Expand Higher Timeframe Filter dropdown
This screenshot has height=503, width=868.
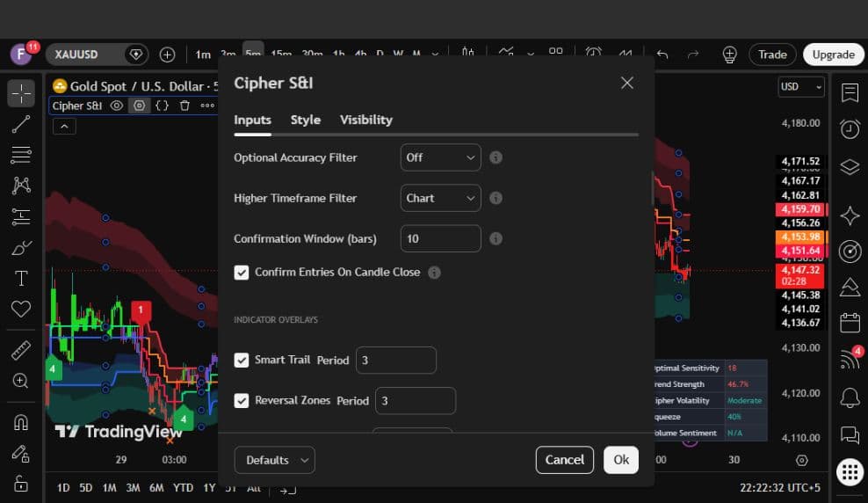pyautogui.click(x=441, y=198)
